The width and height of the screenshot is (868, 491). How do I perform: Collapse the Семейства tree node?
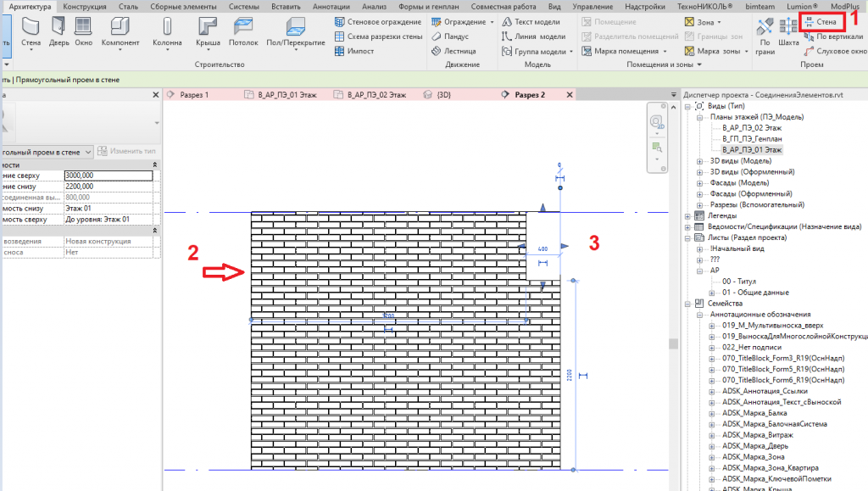coord(687,303)
